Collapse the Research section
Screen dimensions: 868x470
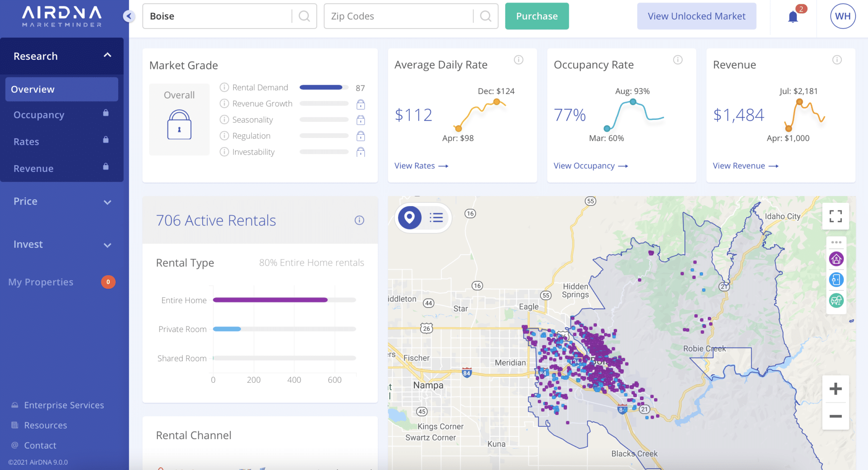[x=107, y=55]
